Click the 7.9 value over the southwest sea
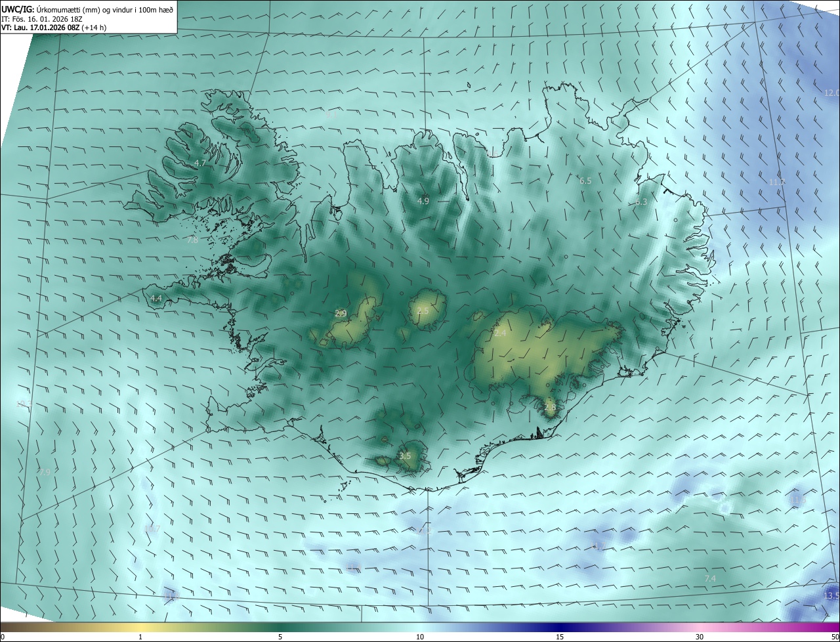The image size is (840, 642). tap(45, 472)
